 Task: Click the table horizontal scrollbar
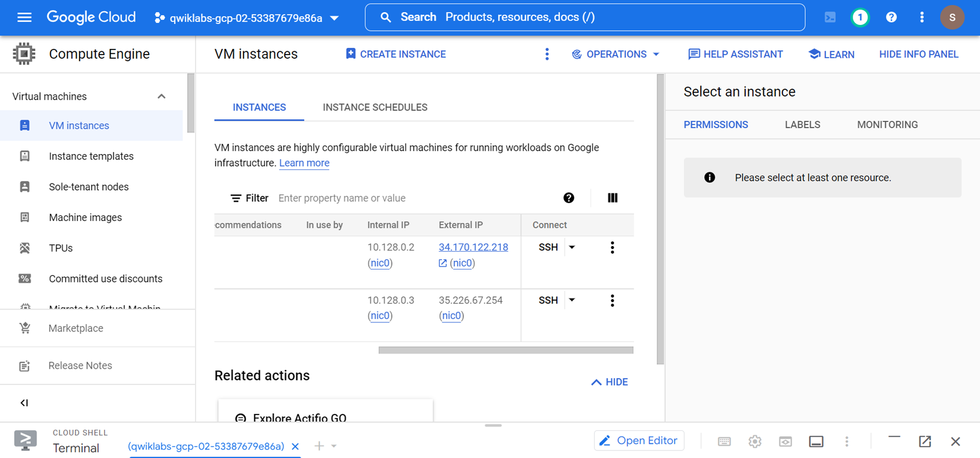[506, 350]
